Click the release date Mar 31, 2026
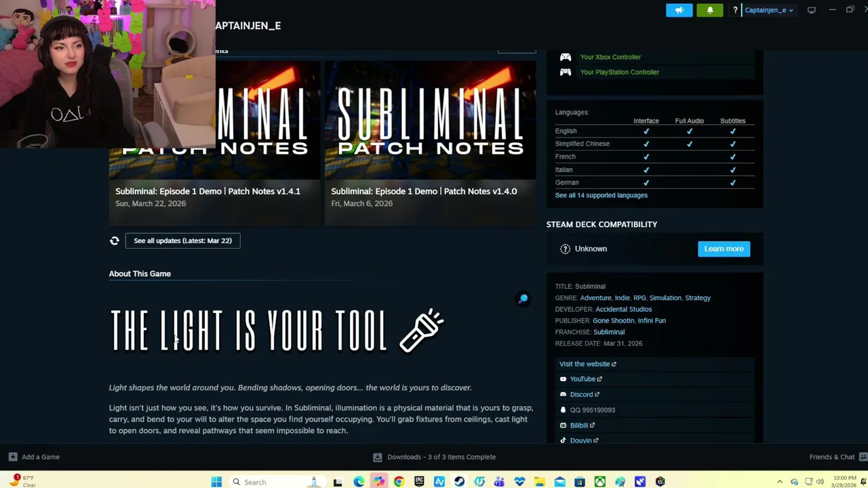 pyautogui.click(x=623, y=344)
